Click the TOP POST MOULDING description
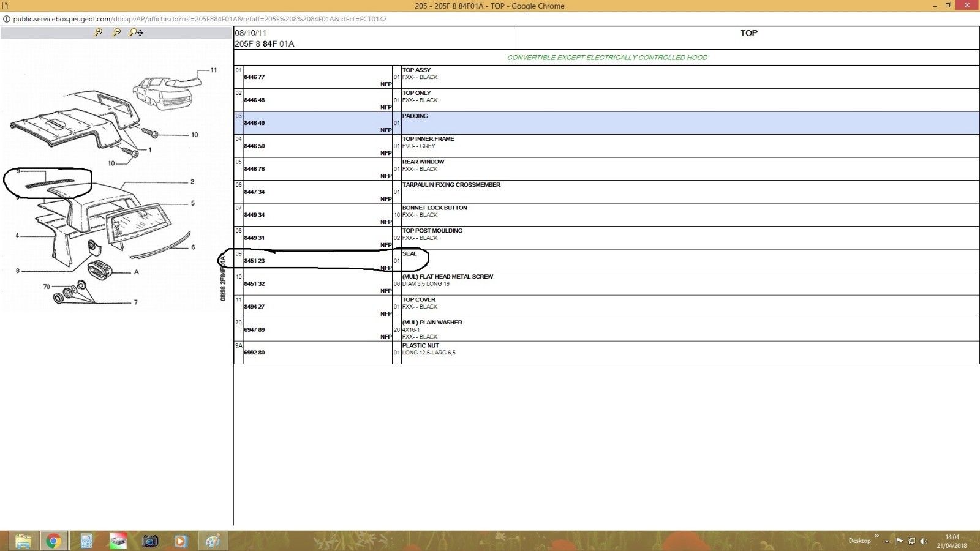 (432, 231)
